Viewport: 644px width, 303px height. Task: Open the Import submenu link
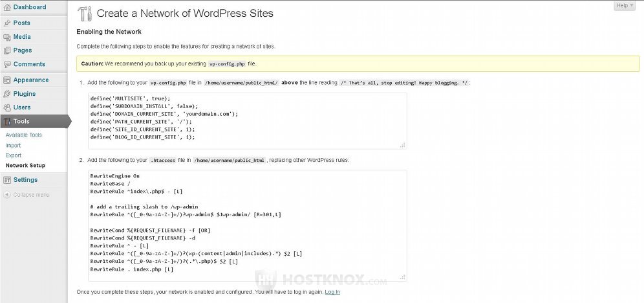13,146
